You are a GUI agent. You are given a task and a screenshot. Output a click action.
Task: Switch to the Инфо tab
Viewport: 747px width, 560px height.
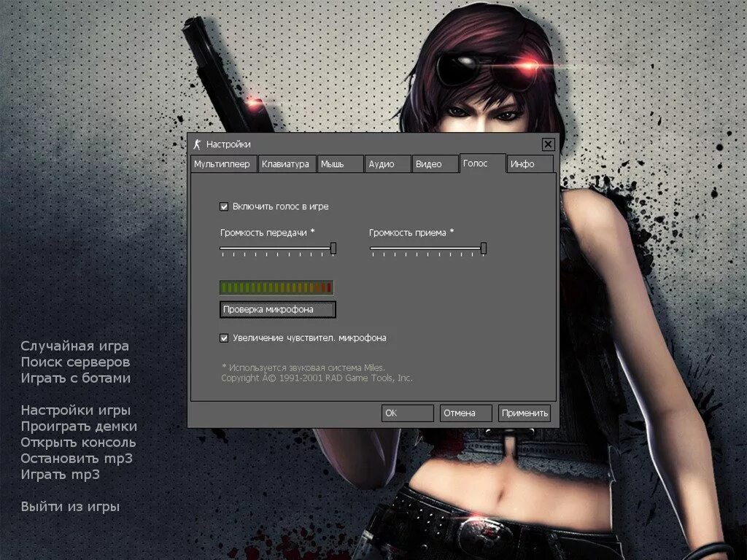530,164
